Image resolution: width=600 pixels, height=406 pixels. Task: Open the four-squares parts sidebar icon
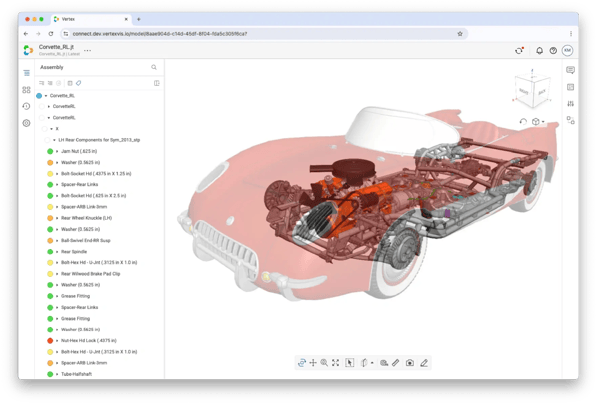click(26, 90)
